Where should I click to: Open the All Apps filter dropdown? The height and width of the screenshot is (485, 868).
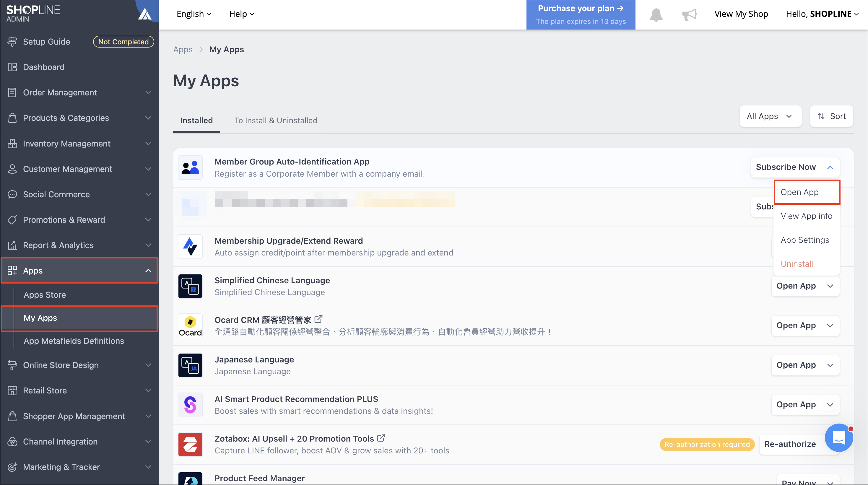coord(770,116)
